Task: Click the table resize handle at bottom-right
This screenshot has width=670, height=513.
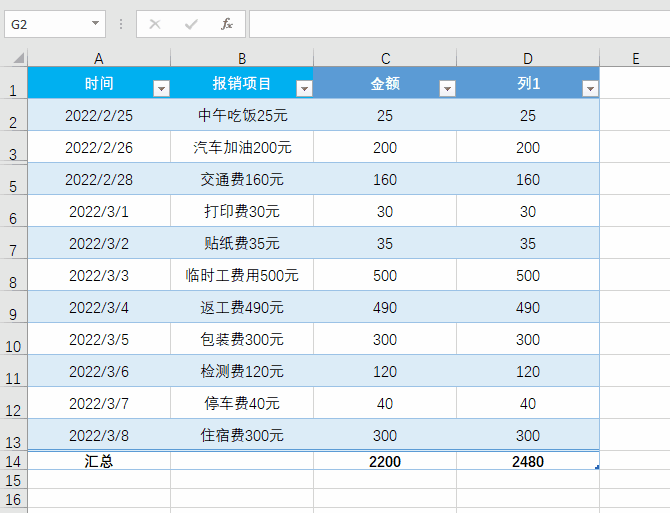Action: click(x=597, y=467)
